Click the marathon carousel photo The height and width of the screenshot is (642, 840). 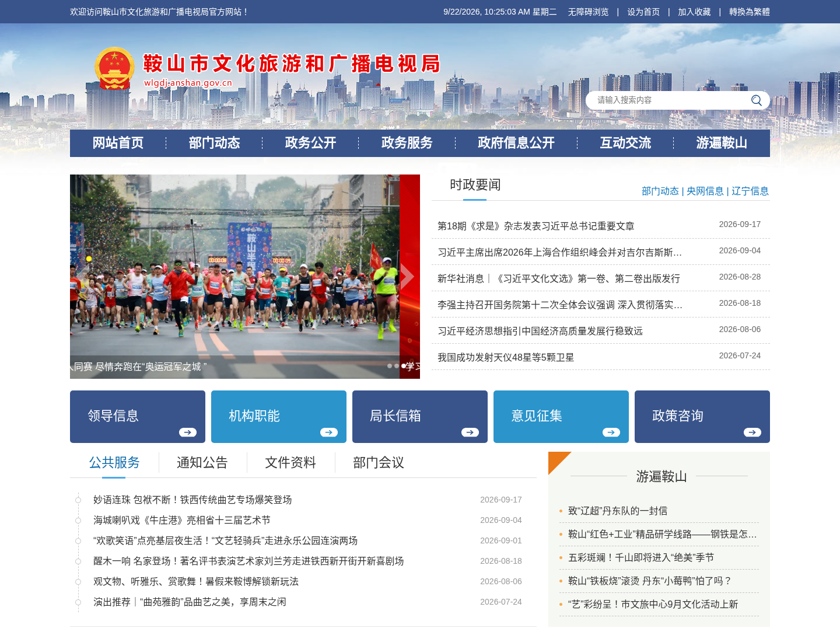tap(235, 277)
